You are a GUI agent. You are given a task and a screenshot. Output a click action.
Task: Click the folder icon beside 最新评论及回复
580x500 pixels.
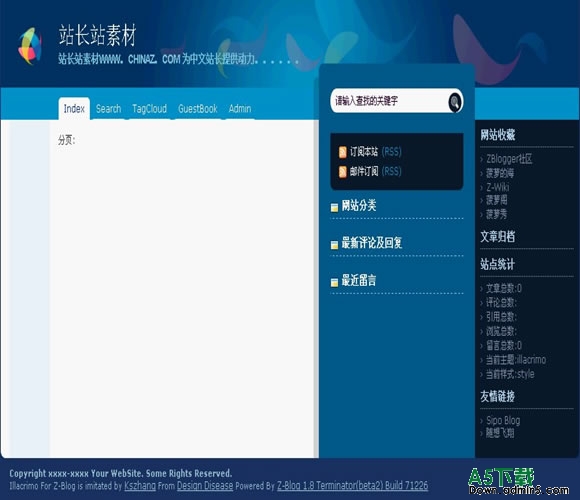pos(334,245)
